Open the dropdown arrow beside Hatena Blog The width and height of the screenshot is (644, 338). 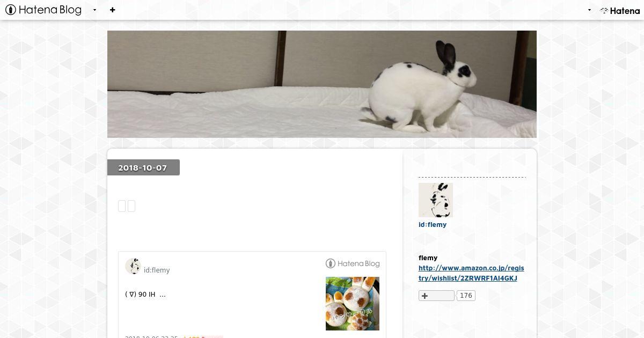(94, 10)
